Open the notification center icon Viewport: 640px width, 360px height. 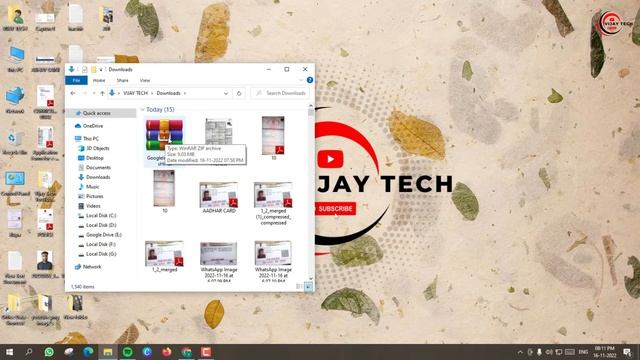627,352
